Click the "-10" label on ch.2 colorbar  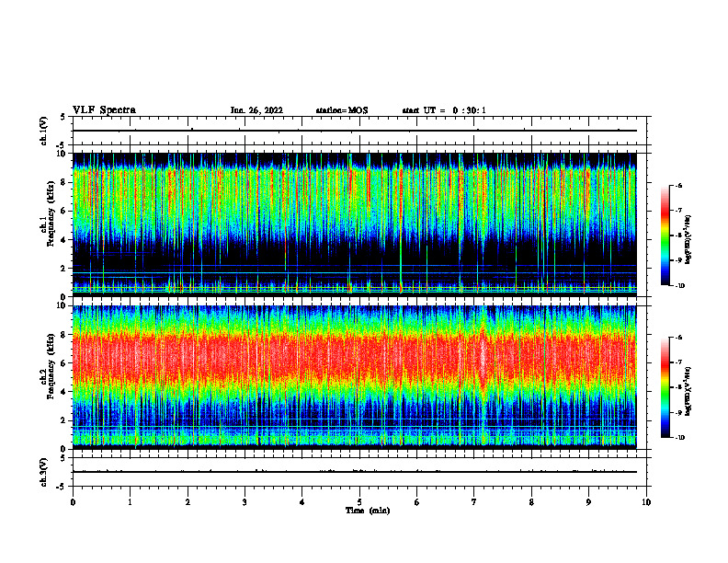point(679,438)
